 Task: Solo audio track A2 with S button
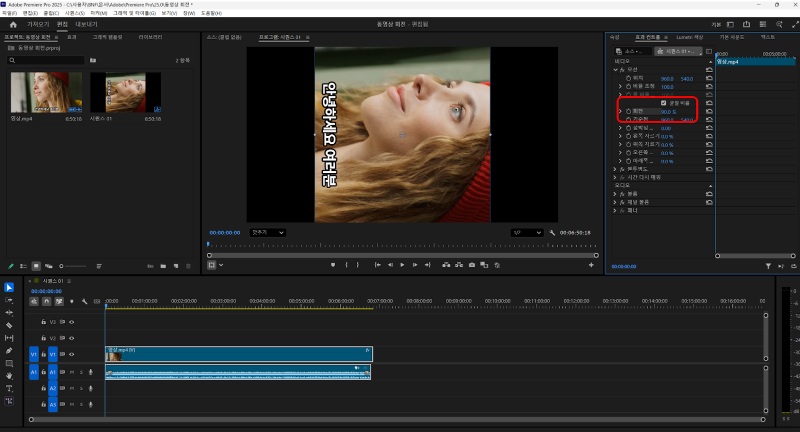click(80, 388)
